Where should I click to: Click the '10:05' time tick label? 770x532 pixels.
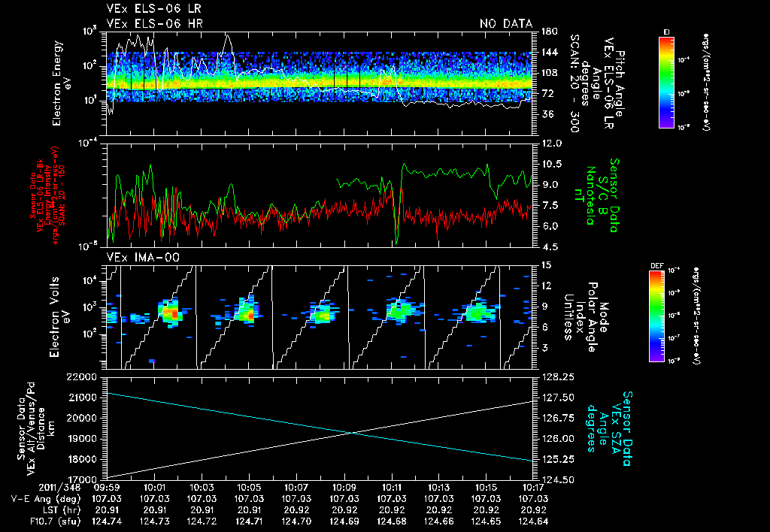click(x=249, y=488)
